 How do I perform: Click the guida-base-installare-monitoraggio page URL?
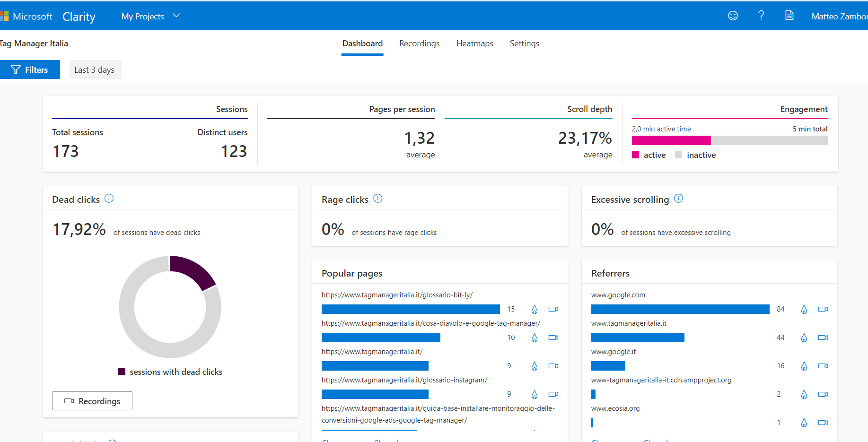(438, 414)
